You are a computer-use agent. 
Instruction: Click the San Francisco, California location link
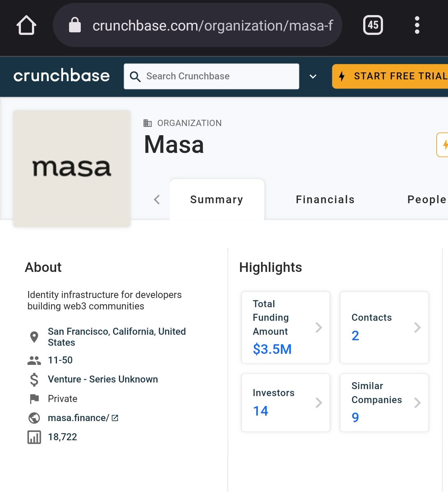click(117, 337)
